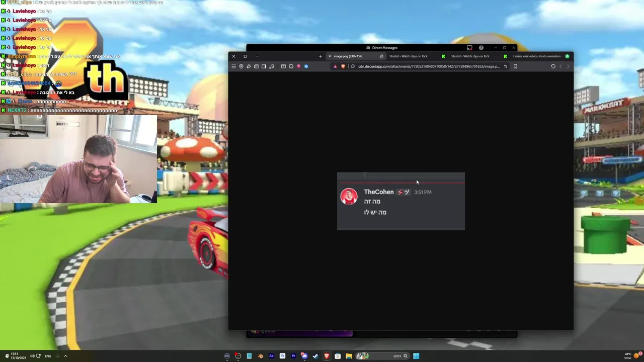The image size is (644, 362).
Task: Open Blender from taskbar
Action: [260, 356]
